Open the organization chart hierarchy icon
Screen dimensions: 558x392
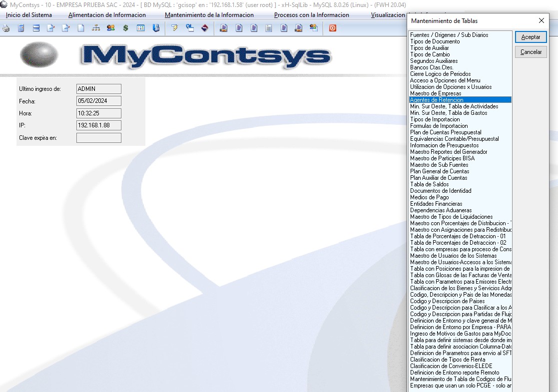click(96, 28)
